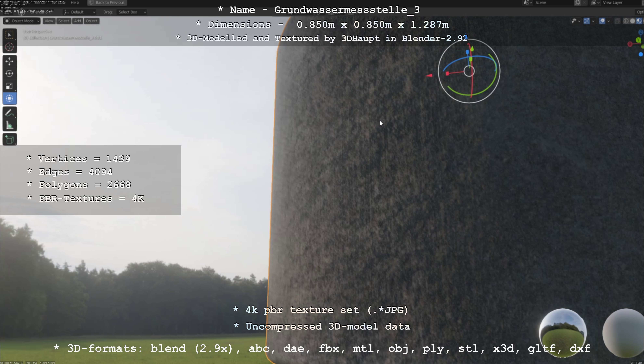Image resolution: width=644 pixels, height=364 pixels.
Task: Click the red X axis gizmo
Action: coord(630,44)
